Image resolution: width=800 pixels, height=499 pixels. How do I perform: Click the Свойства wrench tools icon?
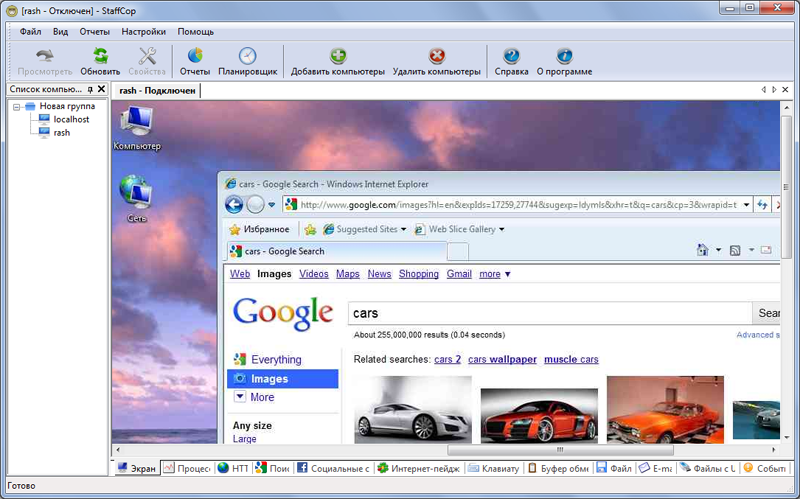tap(147, 55)
